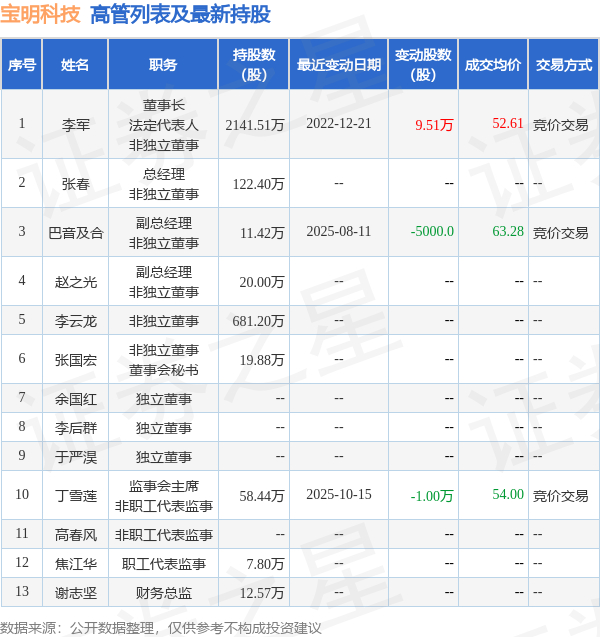Click the name 张国宏
This screenshot has height=637, width=600.
tap(76, 360)
